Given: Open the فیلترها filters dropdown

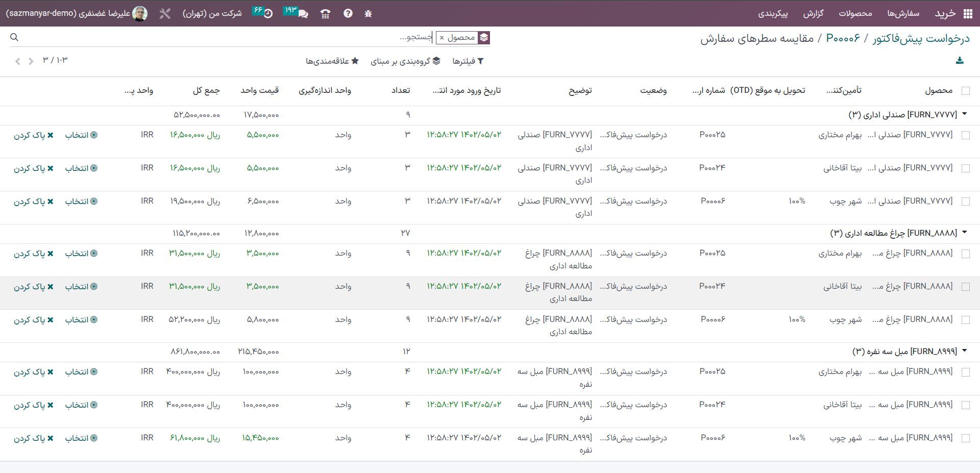Looking at the screenshot, I should click(x=468, y=61).
